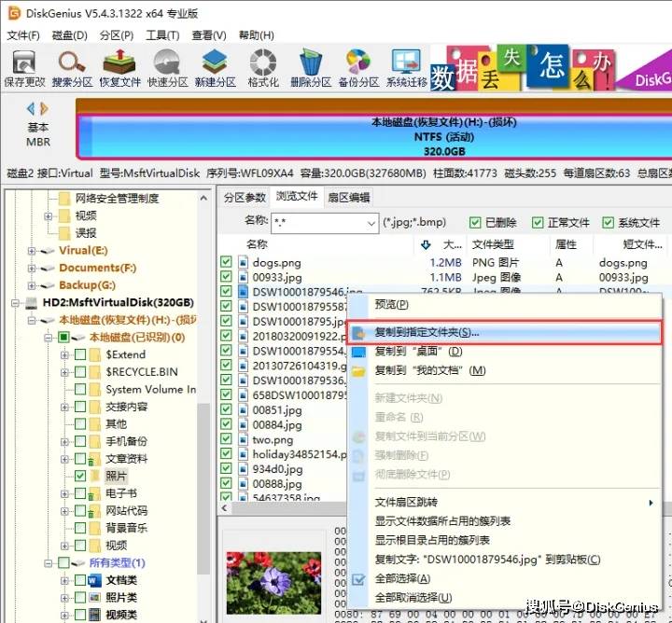The height and width of the screenshot is (623, 672).
Task: Click the 名称 column header to sort
Action: coord(257,243)
